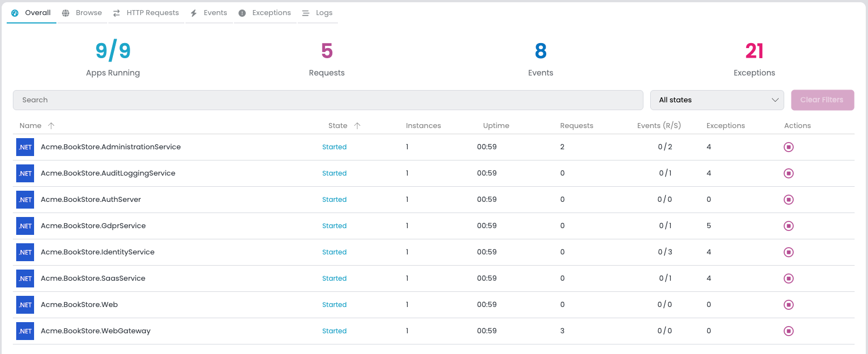Click Started state of WebGateway
The height and width of the screenshot is (354, 868).
coord(335,331)
